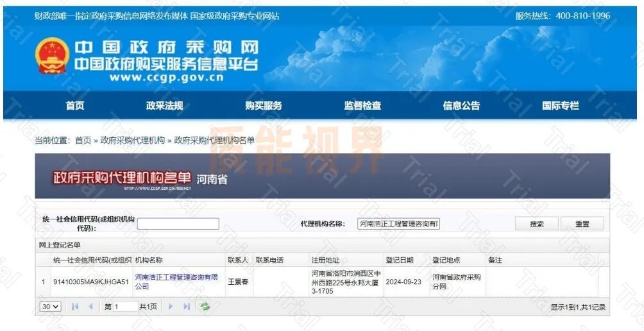The height and width of the screenshot is (331, 644).
Task: Click the next page arrow icon
Action: point(171,307)
